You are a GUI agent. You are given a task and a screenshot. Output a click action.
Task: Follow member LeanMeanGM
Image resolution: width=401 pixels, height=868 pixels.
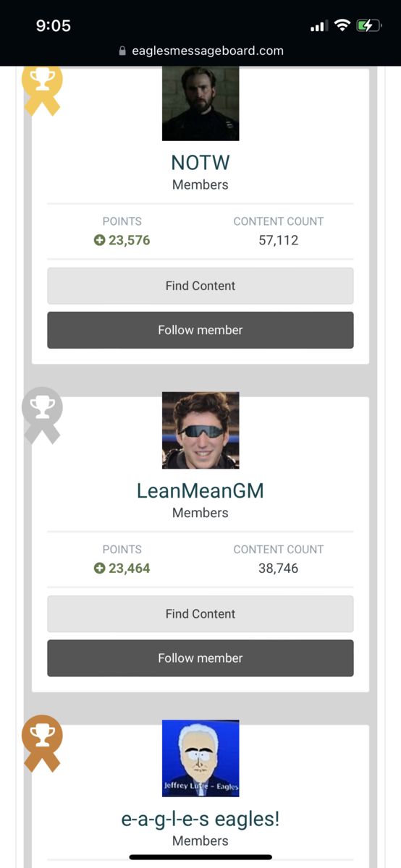200,658
